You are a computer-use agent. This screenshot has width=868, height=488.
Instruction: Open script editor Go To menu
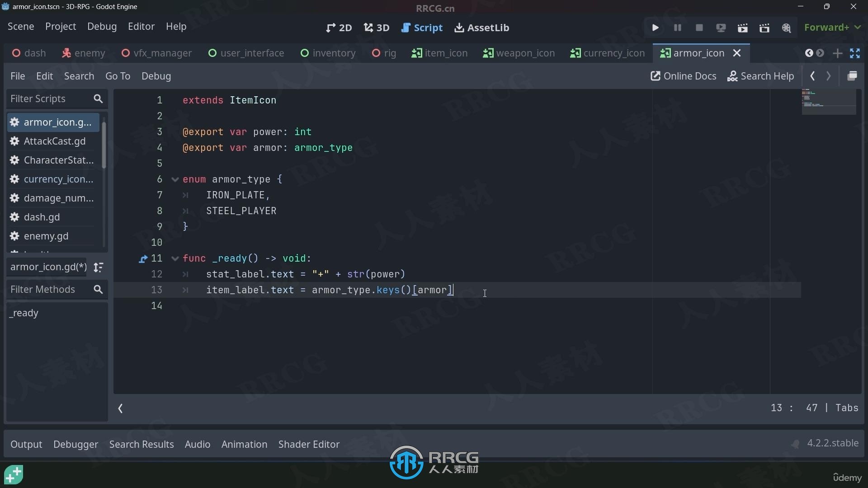point(118,76)
